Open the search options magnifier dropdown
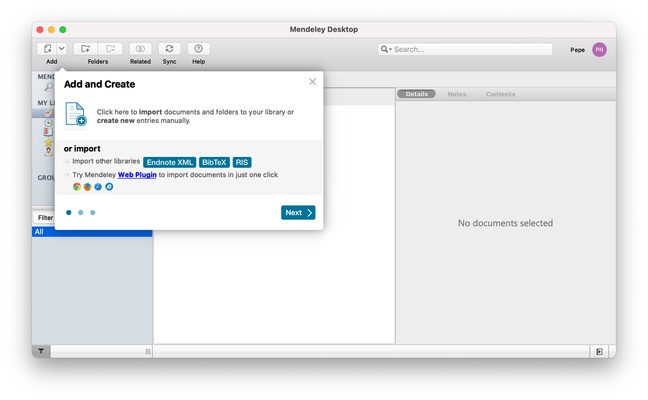 [x=386, y=49]
